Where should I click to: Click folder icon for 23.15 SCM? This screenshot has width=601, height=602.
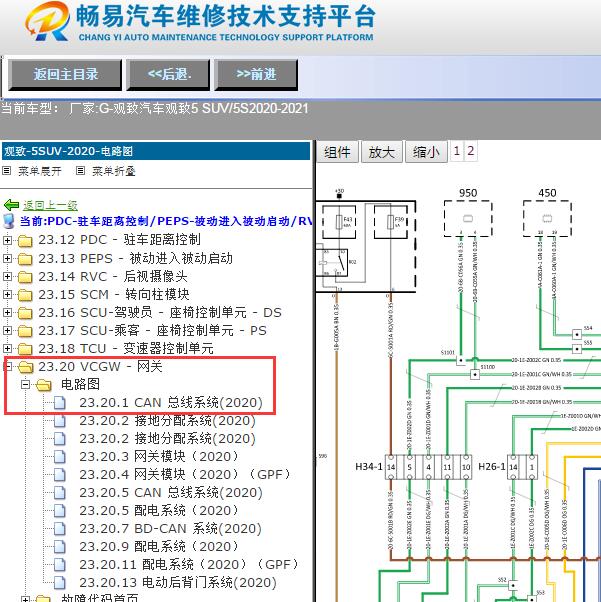click(x=25, y=295)
